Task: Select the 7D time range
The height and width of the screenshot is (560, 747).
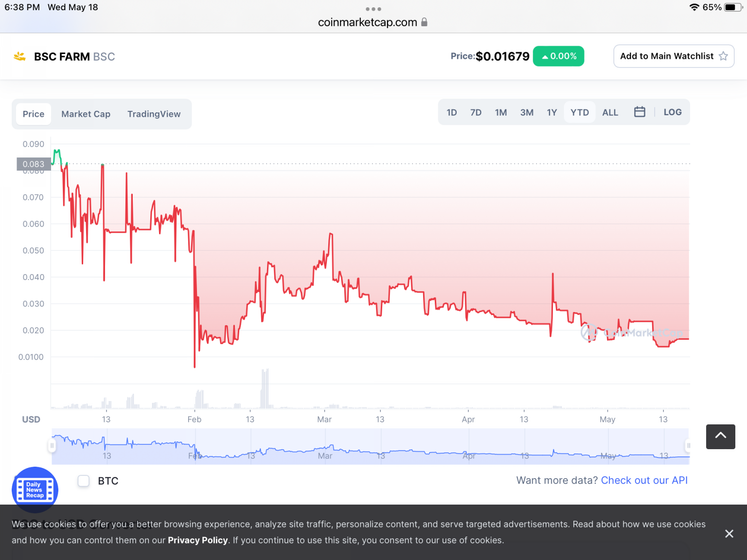Action: [476, 112]
